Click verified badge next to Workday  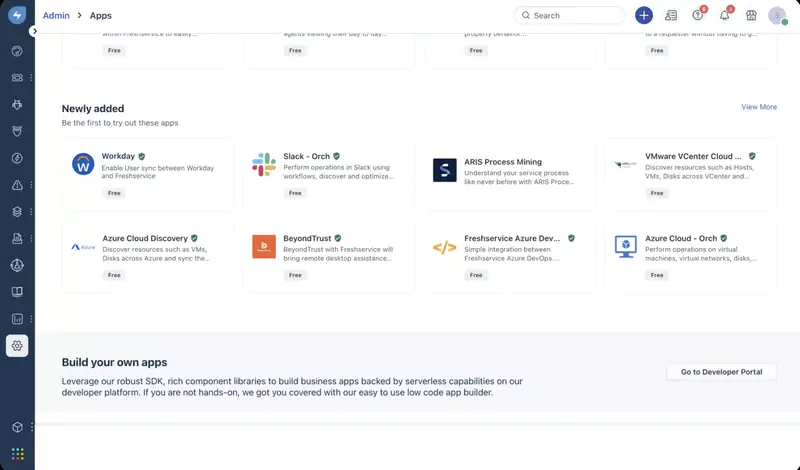coord(142,156)
